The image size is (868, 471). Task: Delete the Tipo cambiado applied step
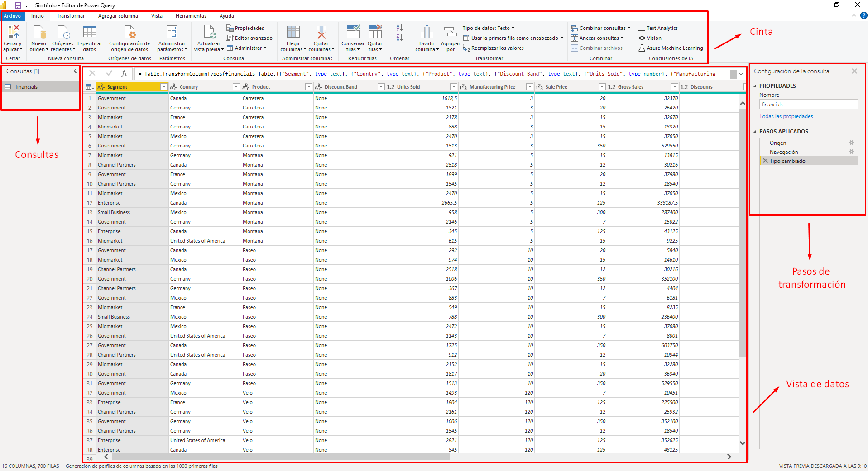[765, 161]
